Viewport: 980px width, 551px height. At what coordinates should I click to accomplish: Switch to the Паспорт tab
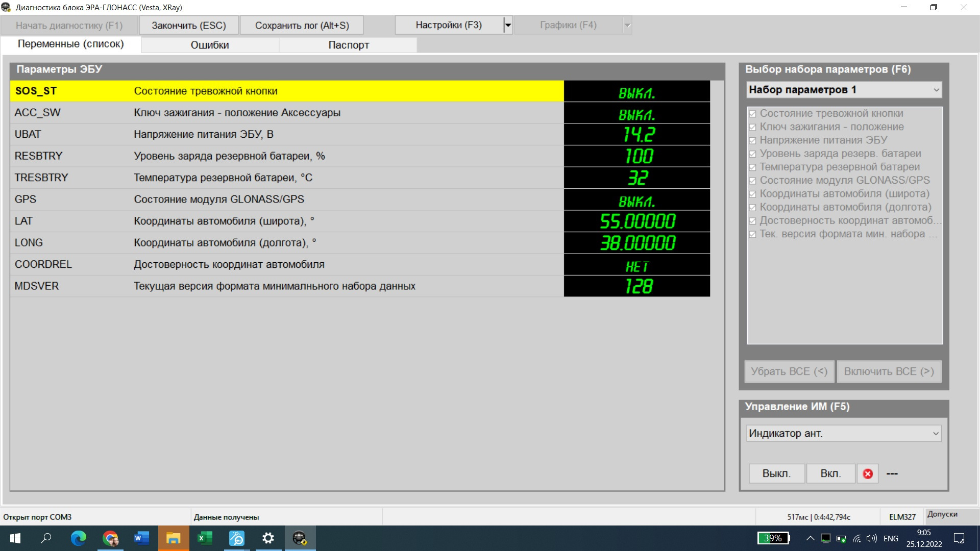point(349,45)
